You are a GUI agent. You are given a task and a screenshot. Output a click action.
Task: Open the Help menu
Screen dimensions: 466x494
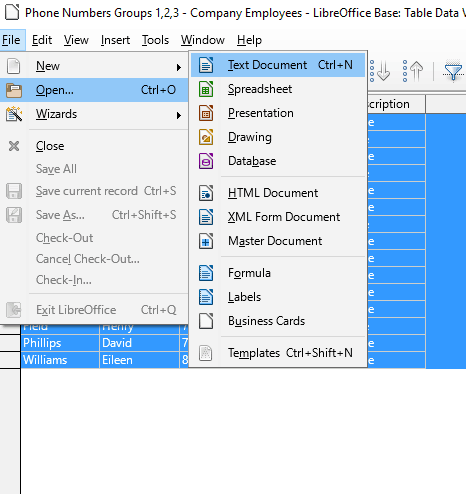(x=249, y=40)
